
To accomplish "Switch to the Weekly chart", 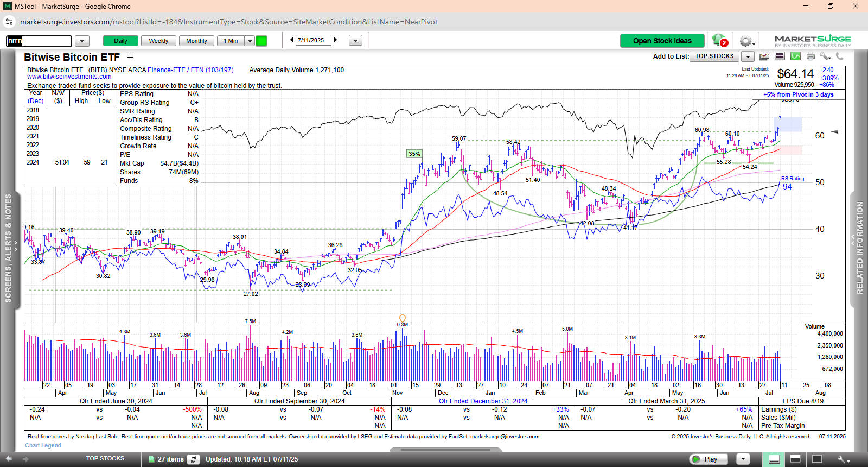I will point(158,41).
